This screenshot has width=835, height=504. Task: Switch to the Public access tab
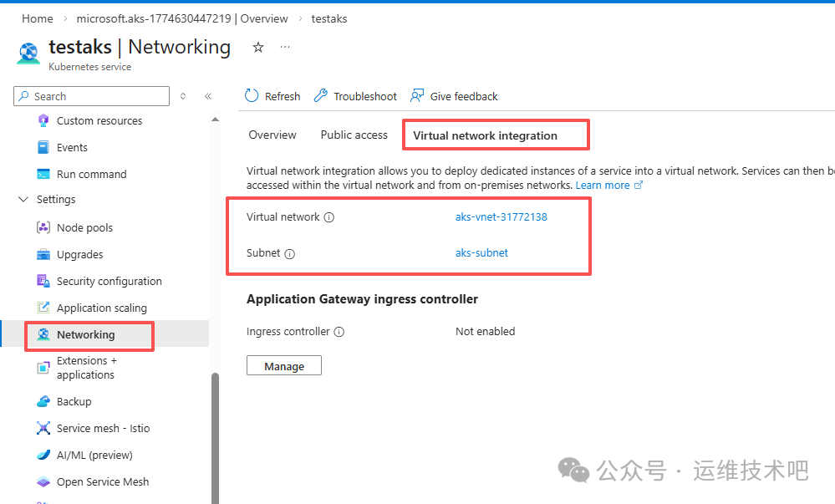click(353, 135)
